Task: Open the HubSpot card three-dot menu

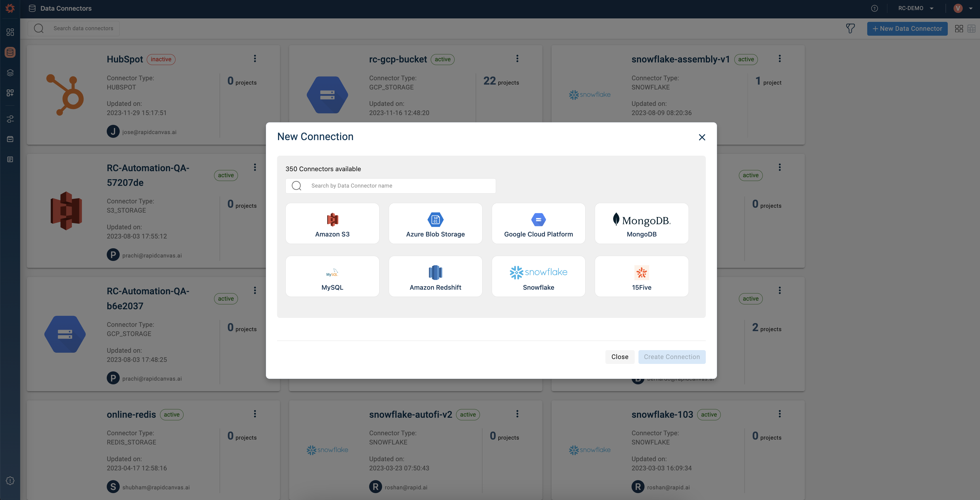Action: pyautogui.click(x=255, y=59)
